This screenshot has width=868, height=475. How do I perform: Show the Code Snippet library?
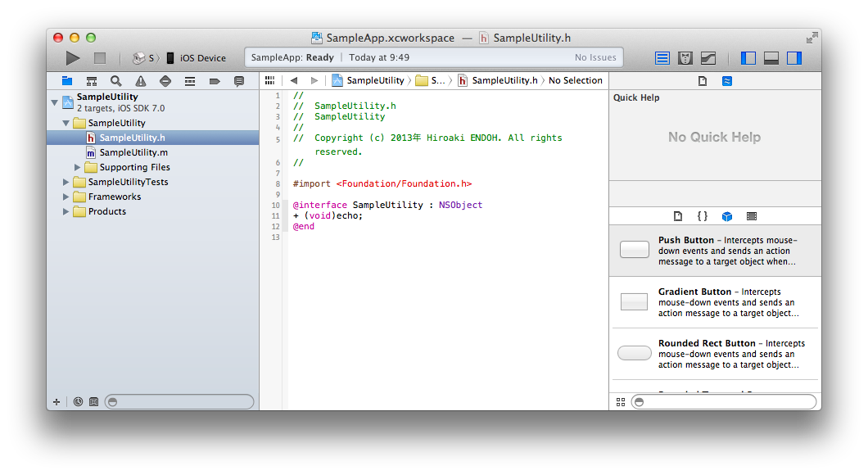point(702,216)
